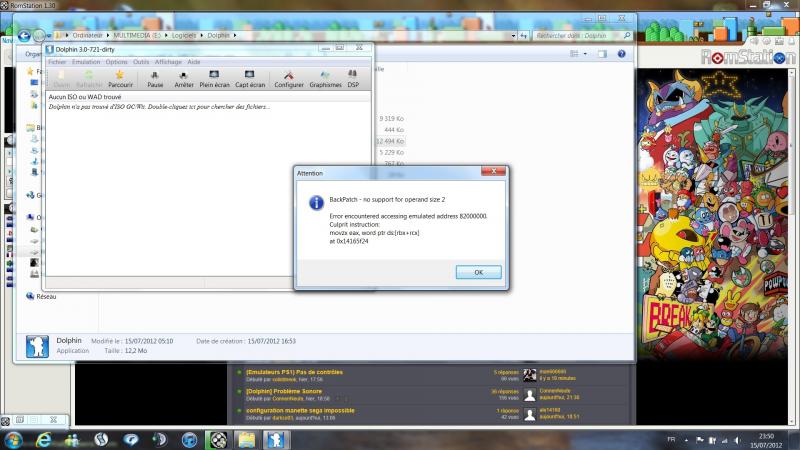Expand the arrow after Dolphin in breadcrumb

(x=235, y=35)
